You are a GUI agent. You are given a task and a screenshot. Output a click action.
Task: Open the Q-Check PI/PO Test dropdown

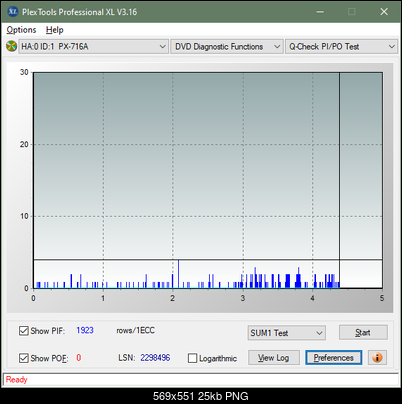click(x=341, y=46)
